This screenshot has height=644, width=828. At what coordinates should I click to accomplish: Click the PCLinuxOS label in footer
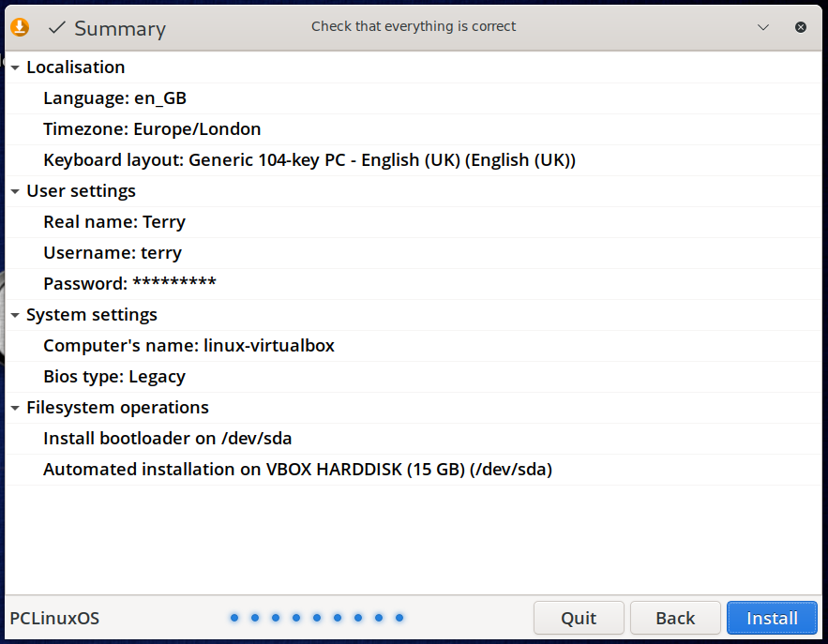(54, 618)
